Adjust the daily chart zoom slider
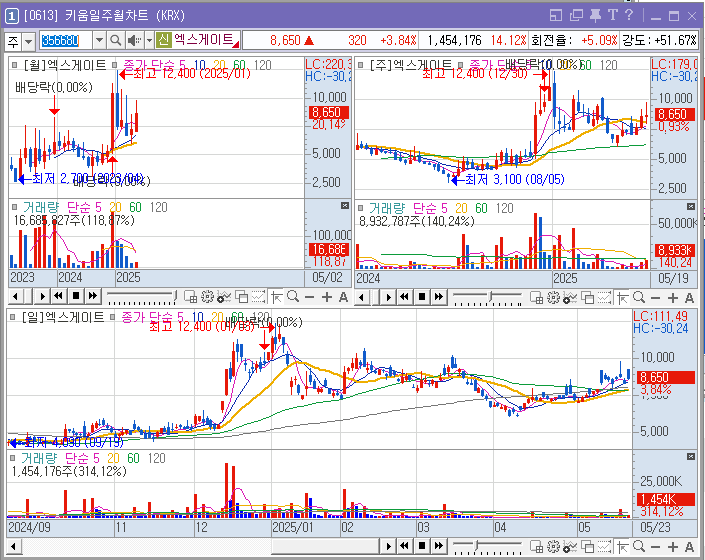 tap(487, 547)
